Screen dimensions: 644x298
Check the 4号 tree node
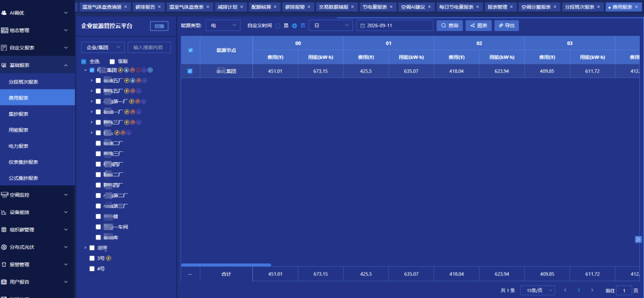point(92,269)
